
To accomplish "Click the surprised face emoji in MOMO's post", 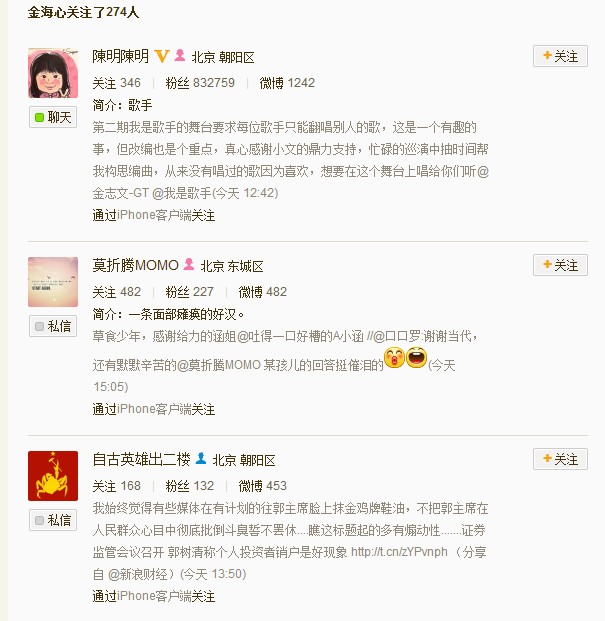I will coord(394,358).
